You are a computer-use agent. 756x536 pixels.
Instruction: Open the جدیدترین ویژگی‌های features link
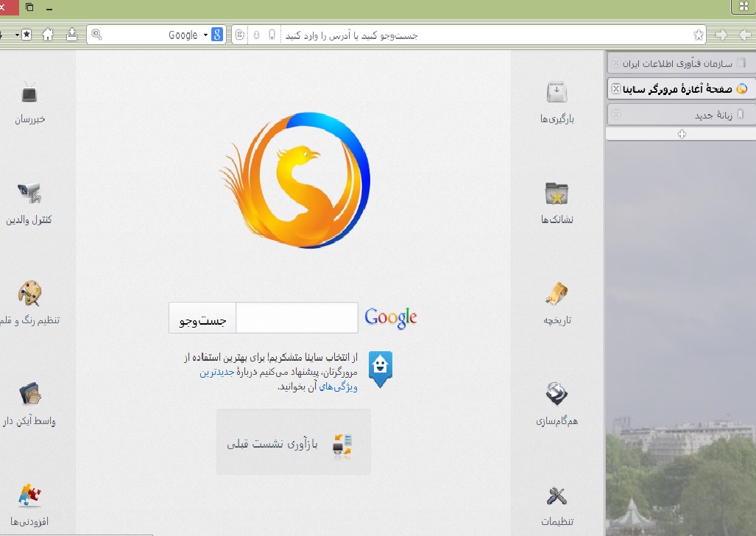coord(279,379)
